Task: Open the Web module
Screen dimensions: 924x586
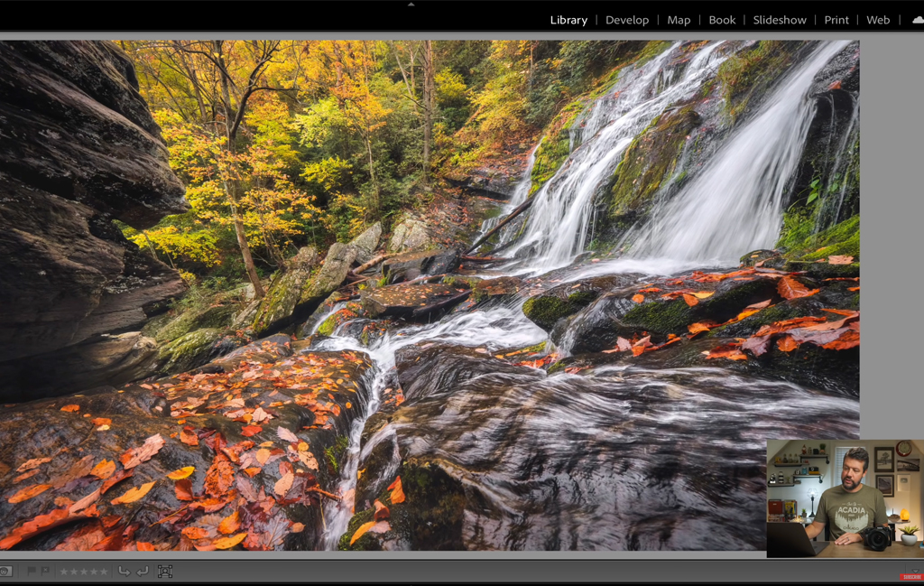Action: pos(878,20)
